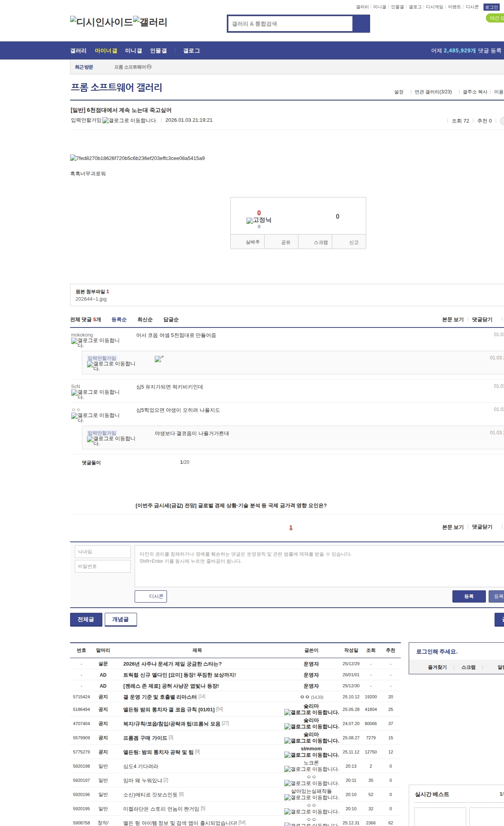This screenshot has height=826, width=504.
Task: Open the 설정 dropdown menu
Action: (x=399, y=92)
